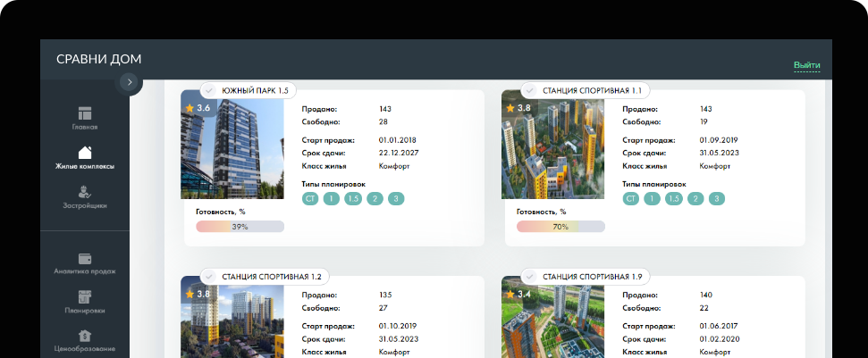
Task: Click star rating 3.4 on Спортивная 1.9
Action: [x=518, y=294]
